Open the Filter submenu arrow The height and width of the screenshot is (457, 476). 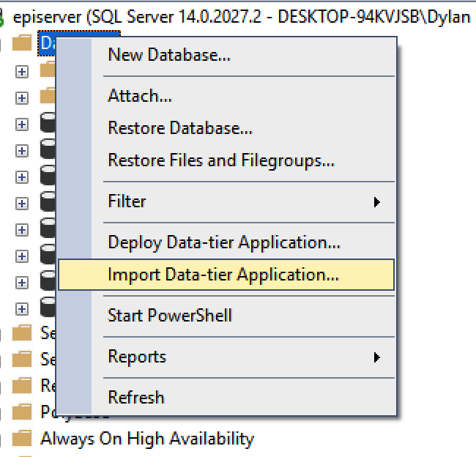376,202
